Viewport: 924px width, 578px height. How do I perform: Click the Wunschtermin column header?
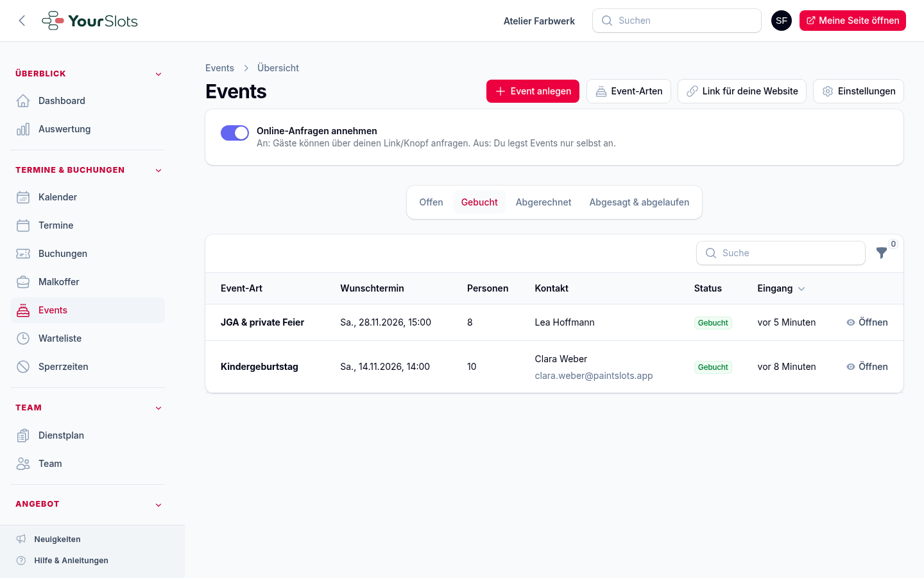[372, 288]
